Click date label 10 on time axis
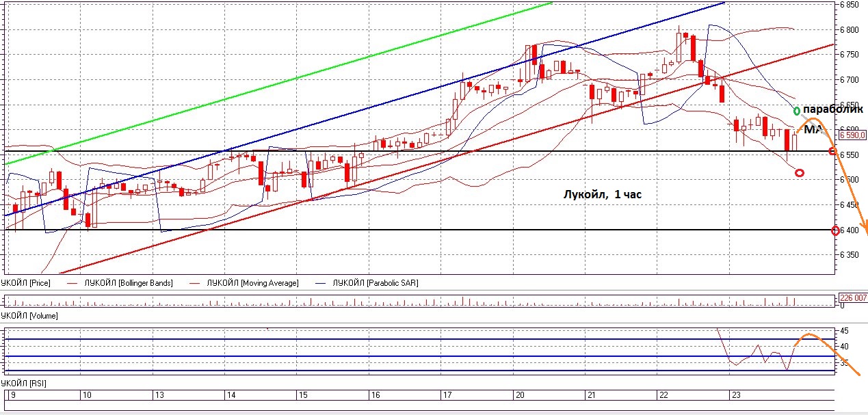868x415 pixels. [x=87, y=395]
